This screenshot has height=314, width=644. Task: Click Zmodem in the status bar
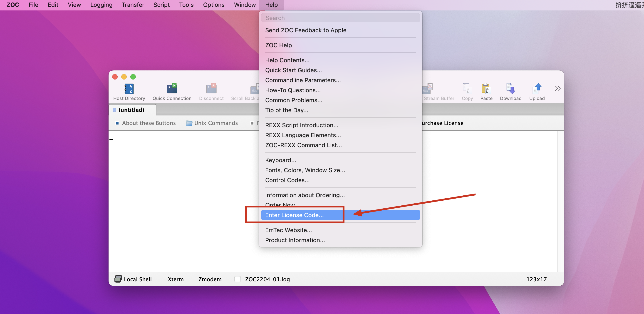[x=210, y=279]
